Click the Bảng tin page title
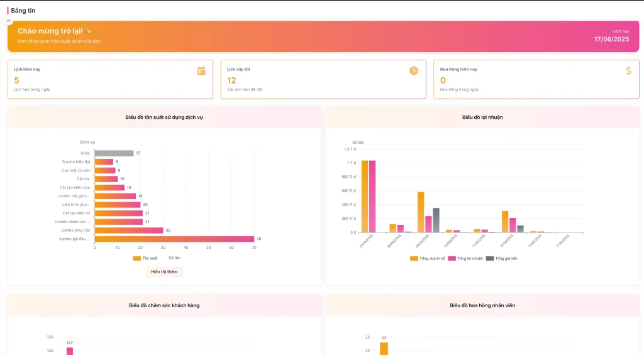Image resolution: width=644 pixels, height=355 pixels. [23, 10]
